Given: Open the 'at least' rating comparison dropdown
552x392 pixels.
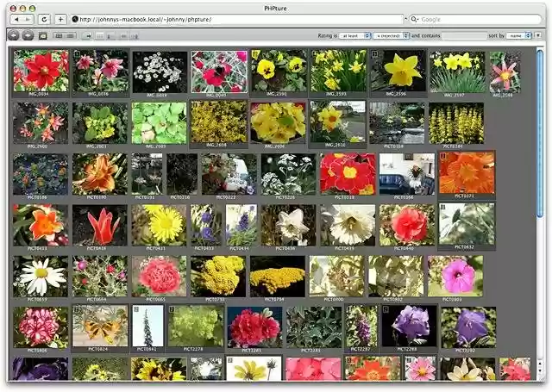Looking at the screenshot, I should click(x=354, y=36).
